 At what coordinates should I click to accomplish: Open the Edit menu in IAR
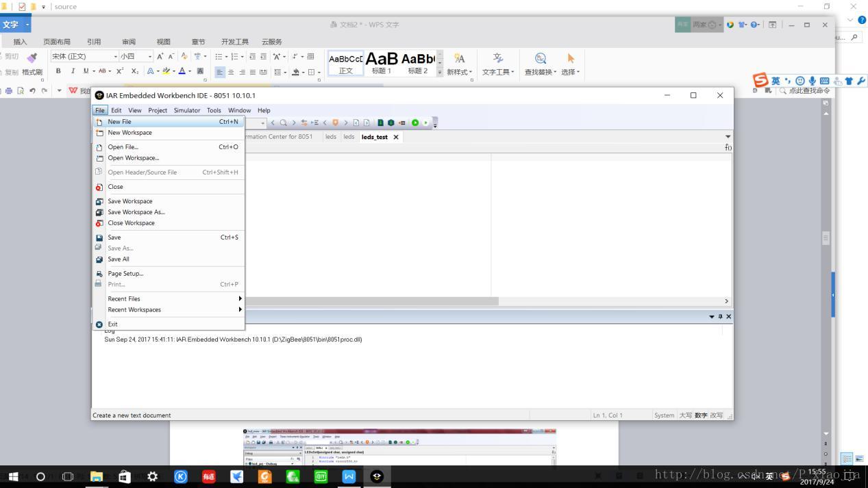point(116,110)
